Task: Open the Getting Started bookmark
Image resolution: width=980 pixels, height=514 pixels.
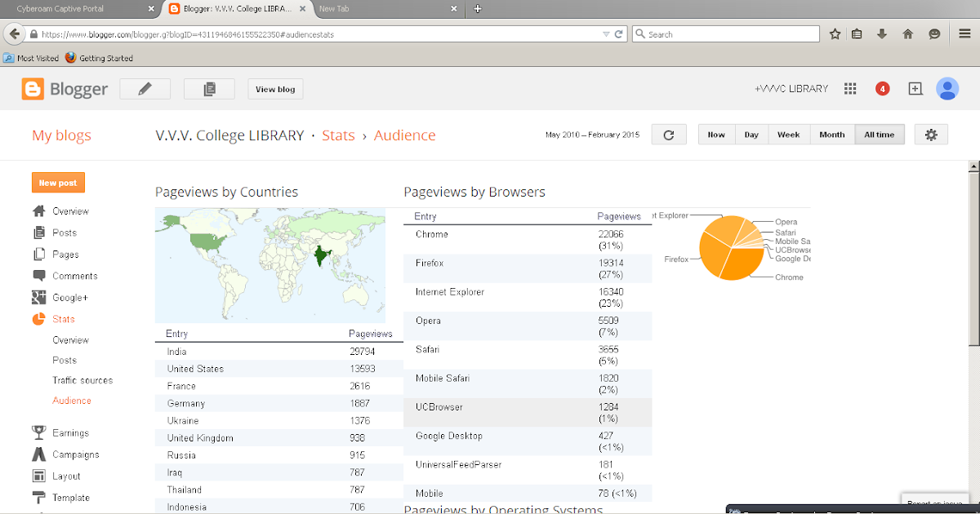Action: click(99, 58)
